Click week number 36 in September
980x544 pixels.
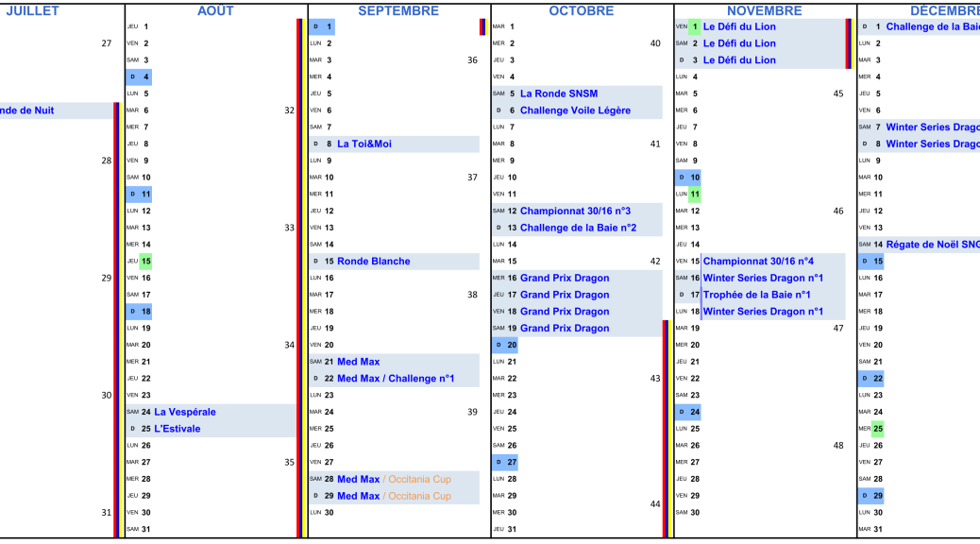[x=472, y=60]
